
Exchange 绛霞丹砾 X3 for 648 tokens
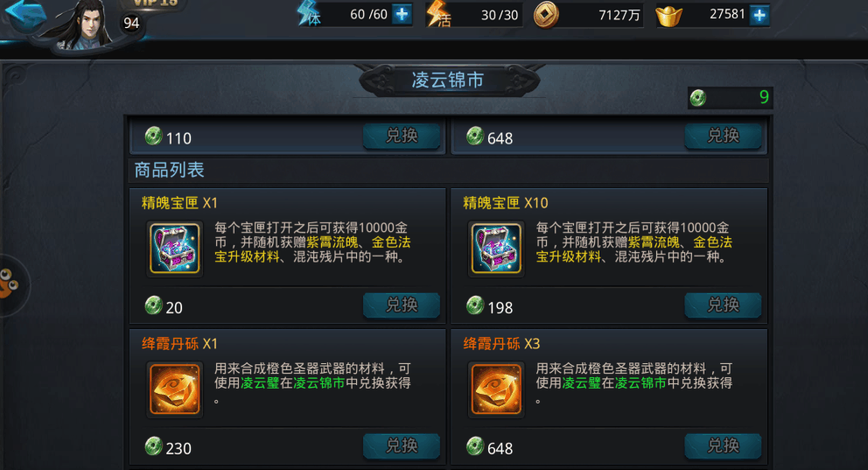[723, 445]
